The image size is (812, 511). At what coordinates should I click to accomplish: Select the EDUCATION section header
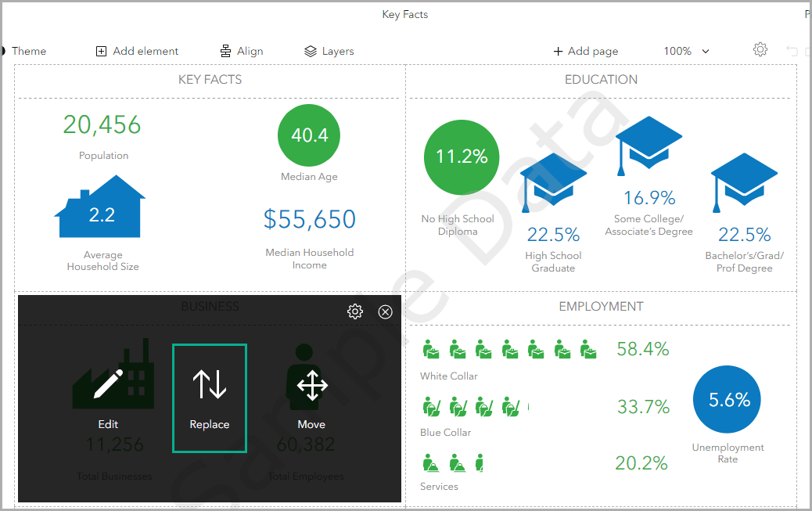click(601, 79)
